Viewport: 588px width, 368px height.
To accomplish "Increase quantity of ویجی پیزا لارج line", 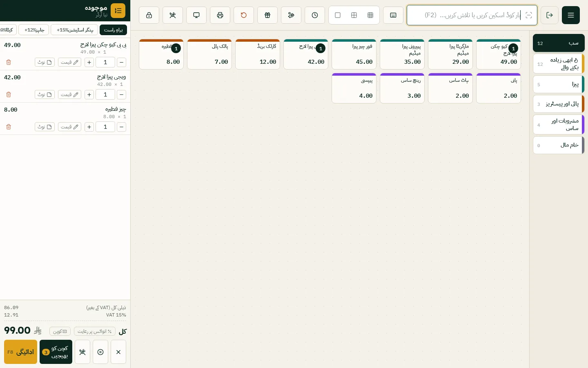I will [89, 94].
